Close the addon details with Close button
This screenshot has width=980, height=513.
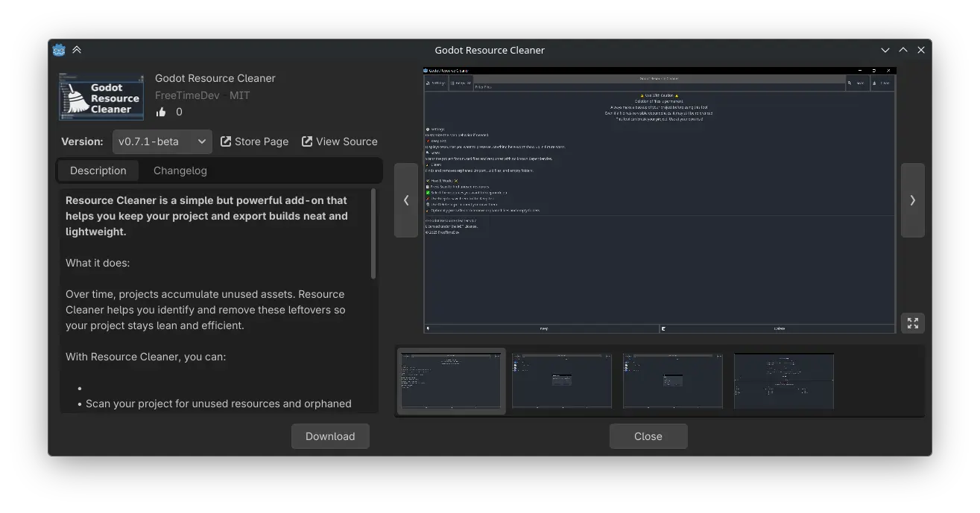click(648, 436)
